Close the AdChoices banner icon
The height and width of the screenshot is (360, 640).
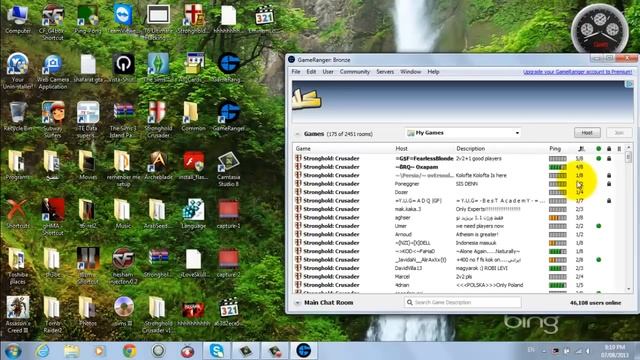tap(630, 84)
